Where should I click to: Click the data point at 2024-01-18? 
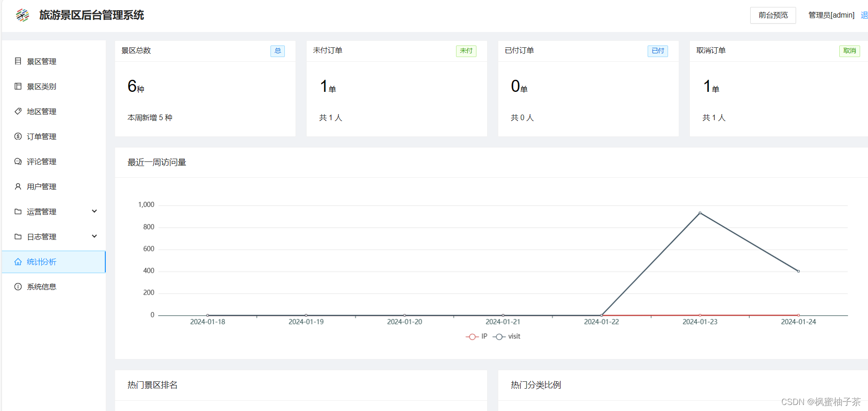(207, 315)
